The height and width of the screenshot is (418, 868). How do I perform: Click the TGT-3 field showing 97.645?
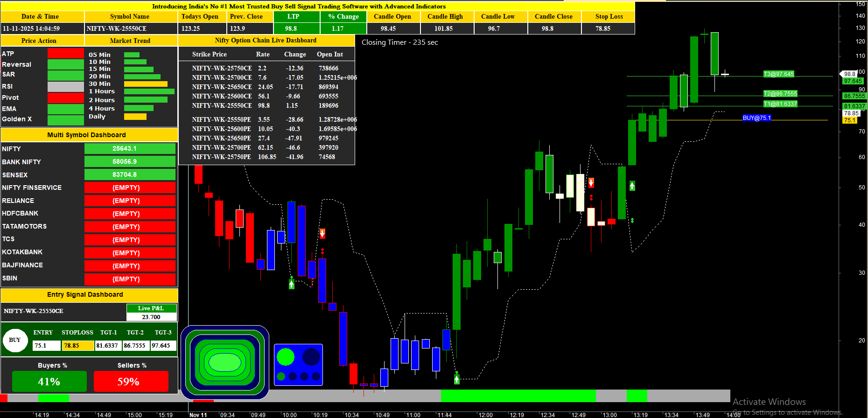[163, 346]
